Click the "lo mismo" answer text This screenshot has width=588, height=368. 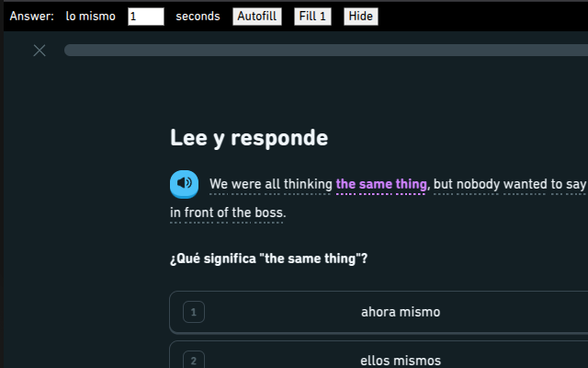(x=91, y=17)
